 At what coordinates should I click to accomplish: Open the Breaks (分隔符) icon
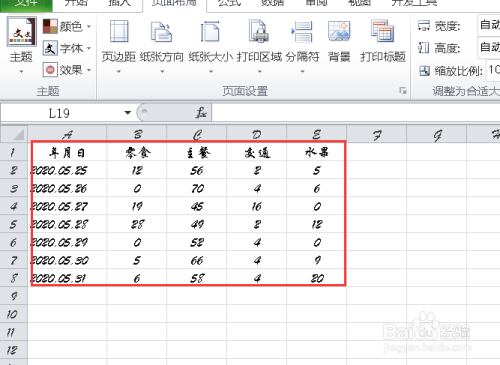(x=302, y=32)
